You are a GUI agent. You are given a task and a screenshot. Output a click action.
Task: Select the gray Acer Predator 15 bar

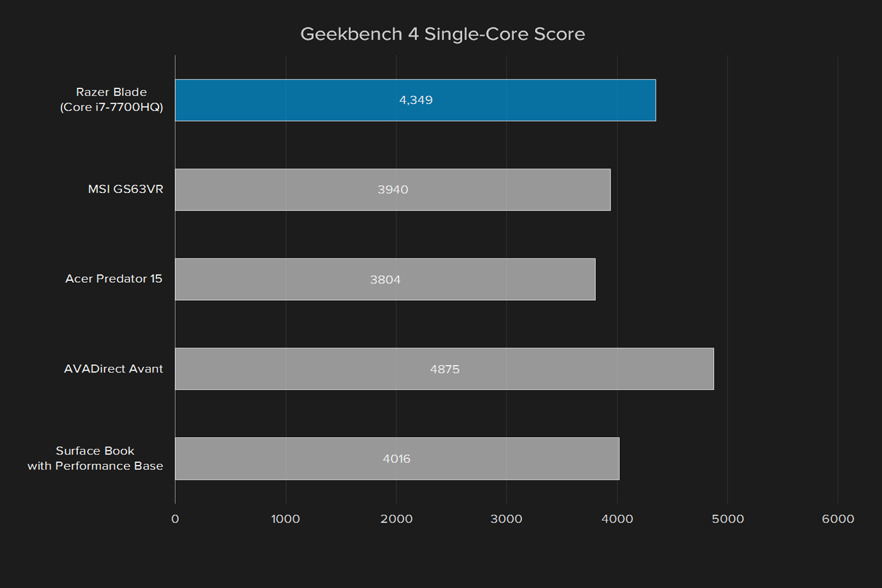(x=385, y=280)
